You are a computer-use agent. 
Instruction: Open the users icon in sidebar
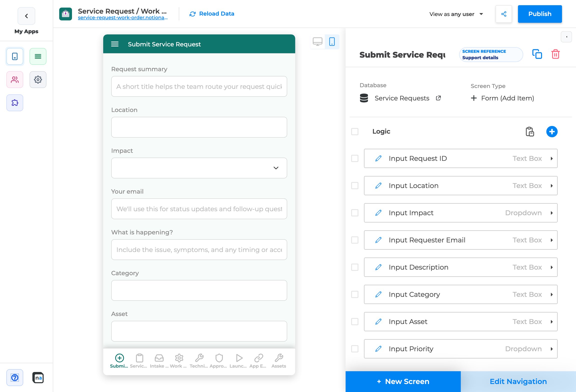[15, 80]
